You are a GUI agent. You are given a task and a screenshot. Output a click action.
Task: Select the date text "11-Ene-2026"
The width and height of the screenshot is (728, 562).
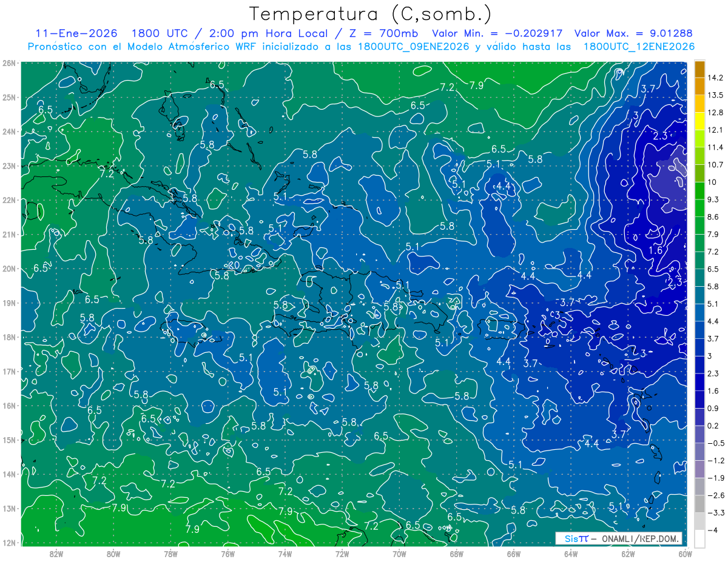[x=76, y=33]
